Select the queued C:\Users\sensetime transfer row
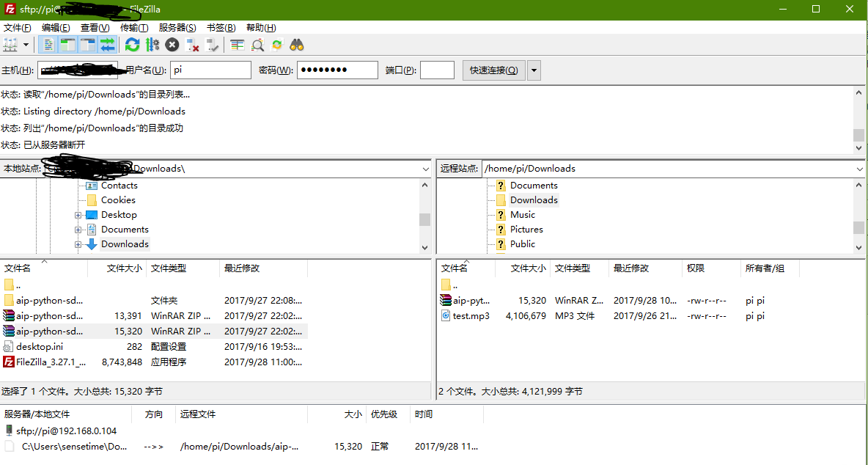 [241, 446]
